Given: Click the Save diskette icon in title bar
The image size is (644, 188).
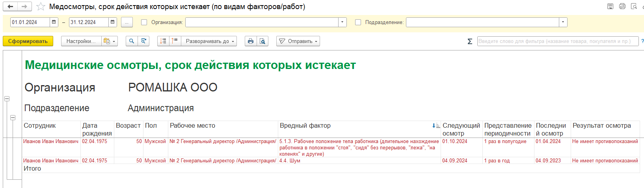Looking at the screenshot, I should 610,6.
